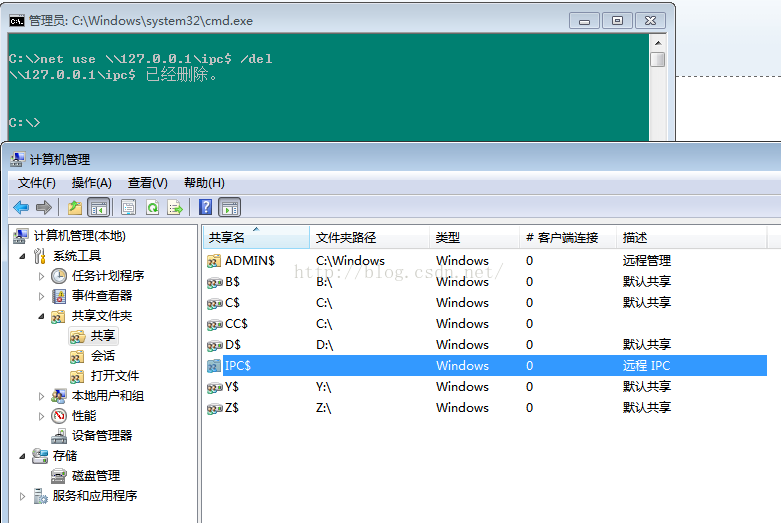The image size is (781, 523).
Task: Click 性能 gauge icon
Action: (x=59, y=416)
